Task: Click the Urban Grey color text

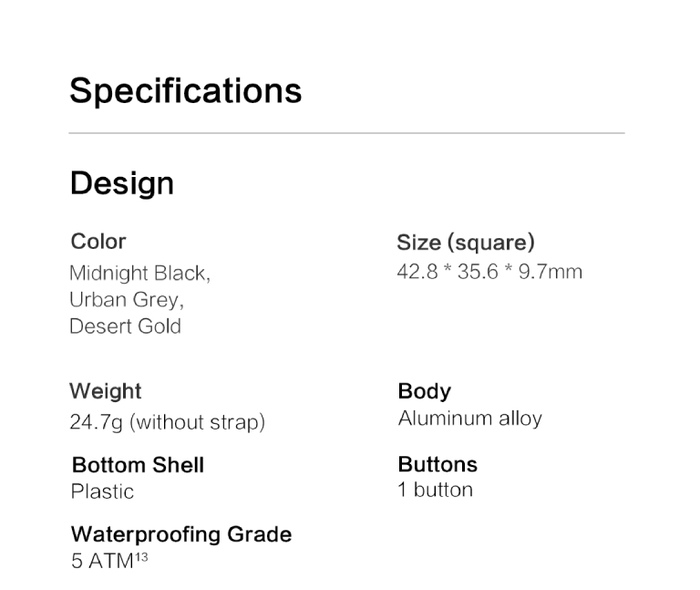Action: click(x=127, y=300)
